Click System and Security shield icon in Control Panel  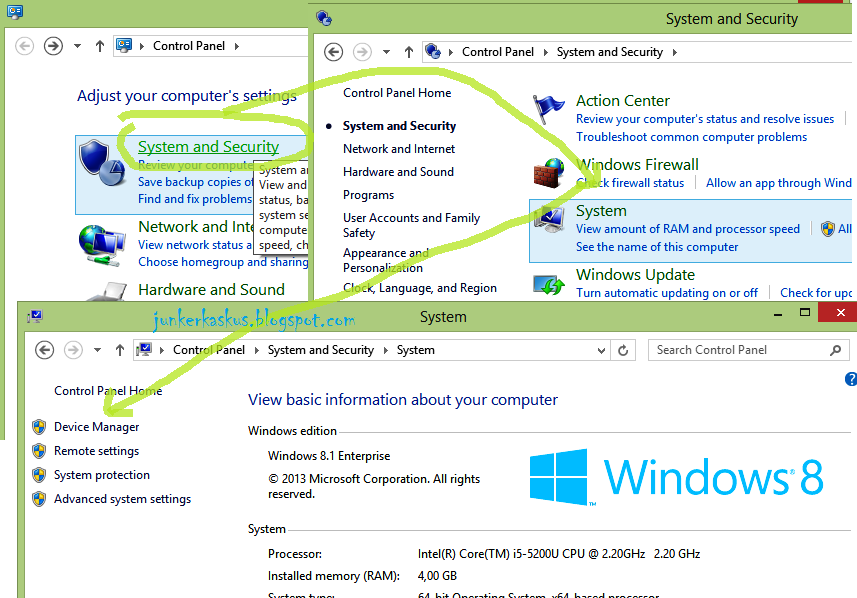tap(102, 163)
